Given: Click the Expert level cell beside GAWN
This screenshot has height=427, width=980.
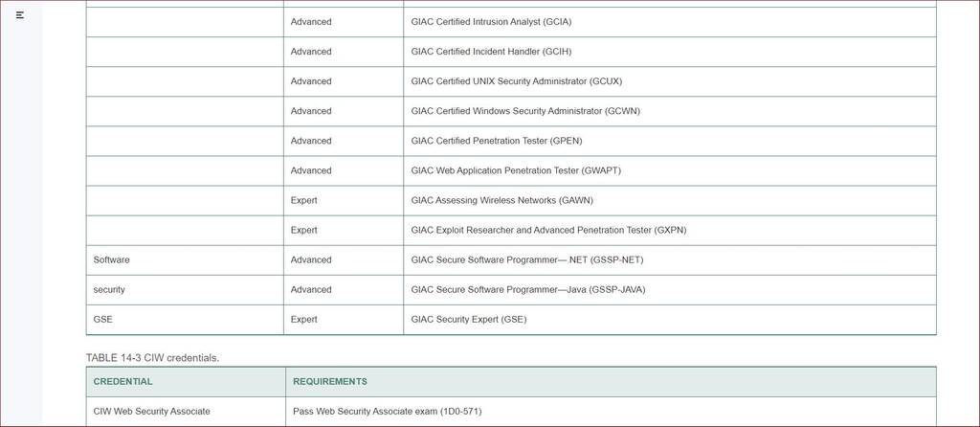Looking at the screenshot, I should (x=344, y=201).
